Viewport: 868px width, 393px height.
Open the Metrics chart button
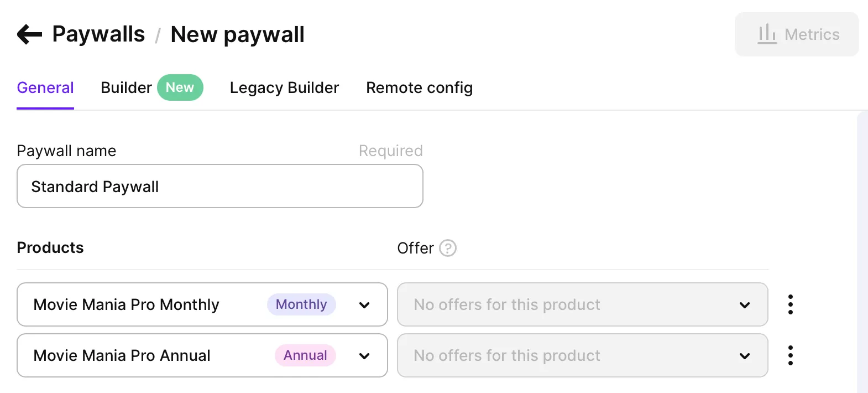[x=796, y=34]
